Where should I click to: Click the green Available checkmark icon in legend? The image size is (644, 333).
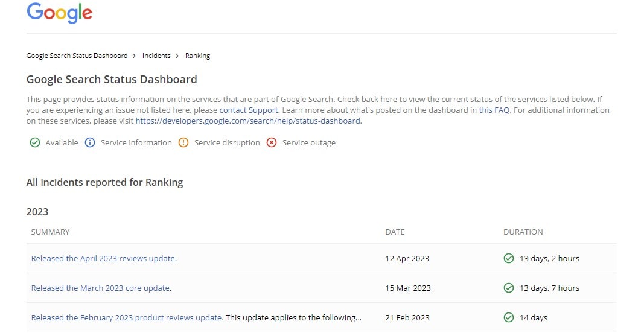pos(35,142)
